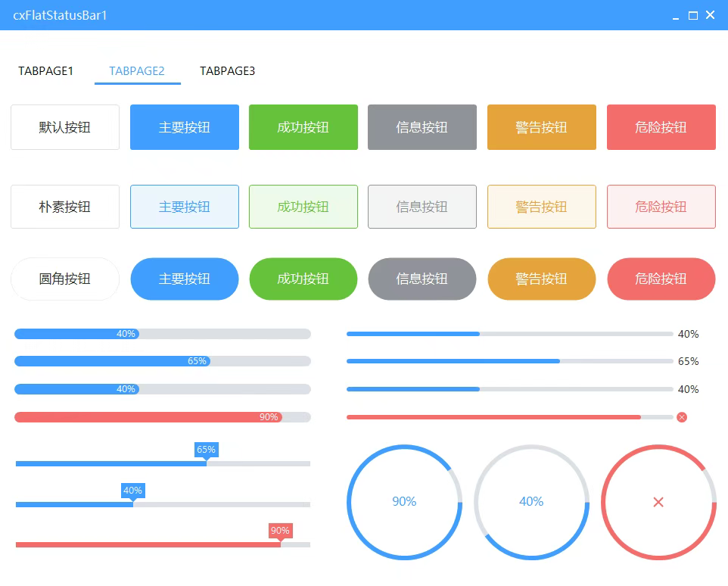The image size is (728, 586).
Task: Minimize the cxFlatStatusBar1 window
Action: point(675,16)
